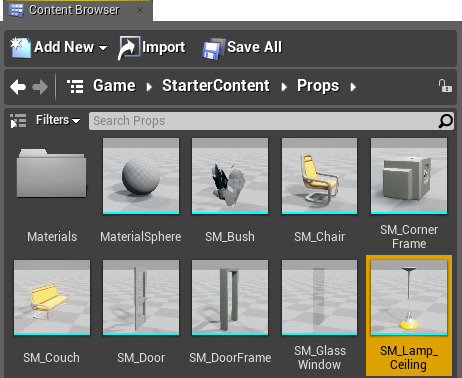Select the SM_Glass Window asset thumbnail

(x=319, y=297)
